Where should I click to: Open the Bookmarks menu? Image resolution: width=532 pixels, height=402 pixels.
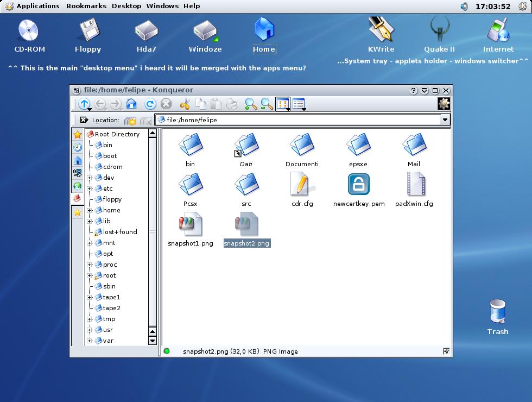[86, 6]
